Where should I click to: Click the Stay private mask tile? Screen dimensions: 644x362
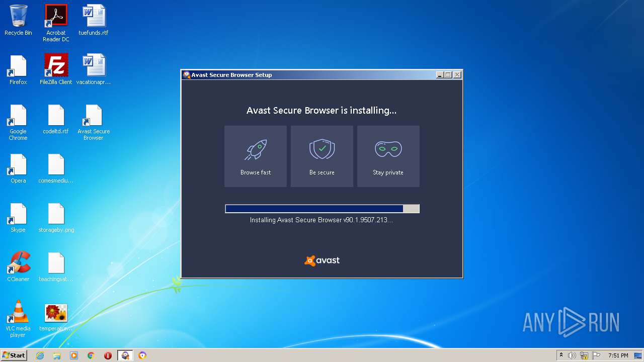point(388,156)
